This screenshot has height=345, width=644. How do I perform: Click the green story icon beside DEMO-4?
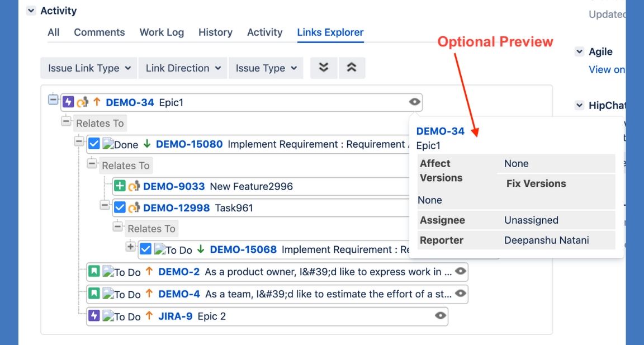tap(94, 294)
